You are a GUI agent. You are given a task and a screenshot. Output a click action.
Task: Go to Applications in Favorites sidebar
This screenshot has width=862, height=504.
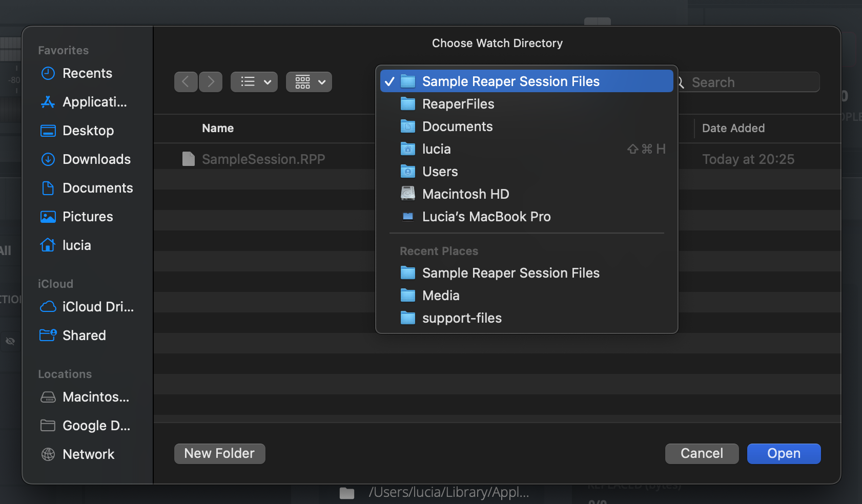(94, 102)
